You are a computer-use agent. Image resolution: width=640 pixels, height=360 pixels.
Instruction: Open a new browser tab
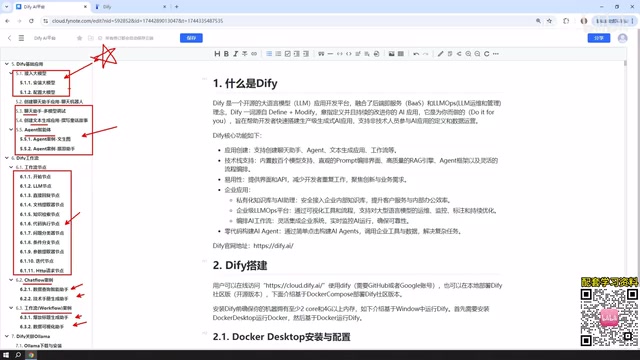(x=176, y=7)
